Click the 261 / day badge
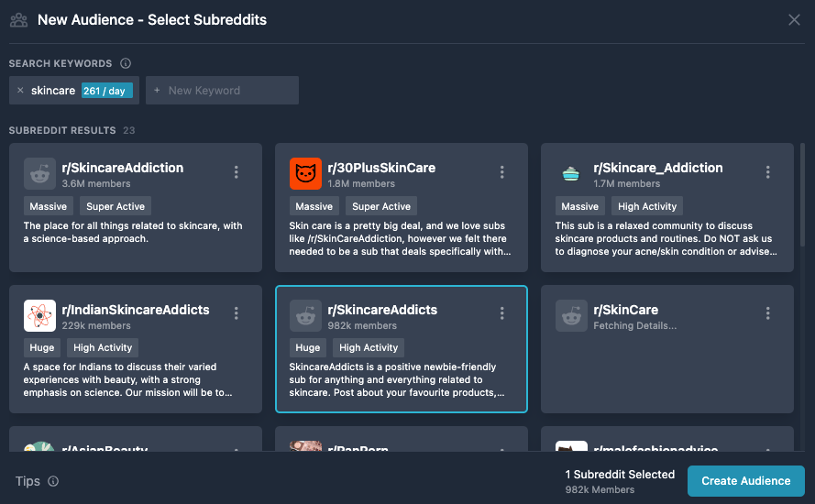 click(x=107, y=91)
